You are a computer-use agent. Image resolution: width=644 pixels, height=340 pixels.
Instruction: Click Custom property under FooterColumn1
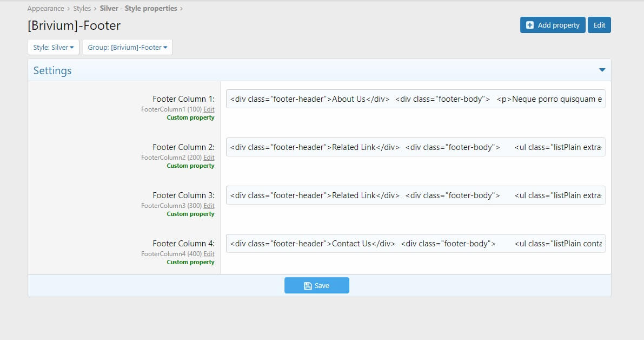pyautogui.click(x=190, y=117)
